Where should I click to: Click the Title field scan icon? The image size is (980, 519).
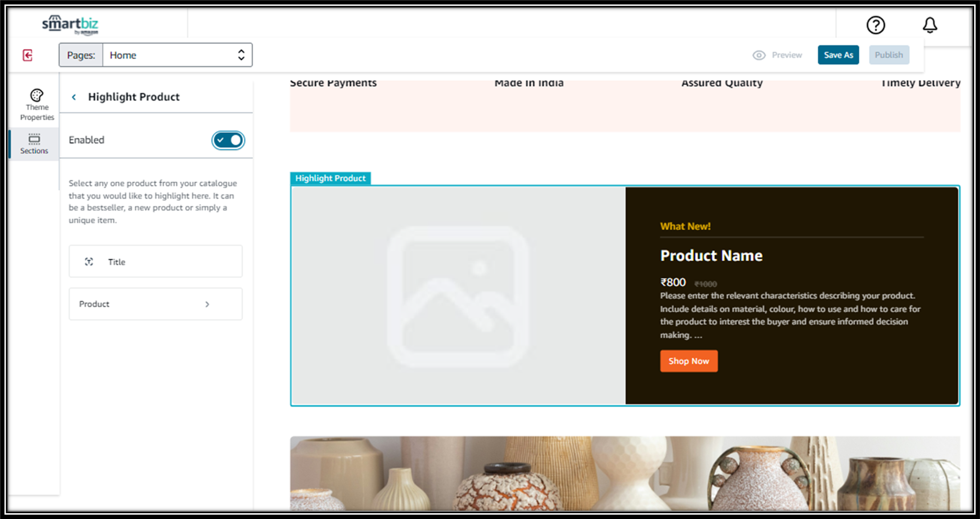coord(89,262)
